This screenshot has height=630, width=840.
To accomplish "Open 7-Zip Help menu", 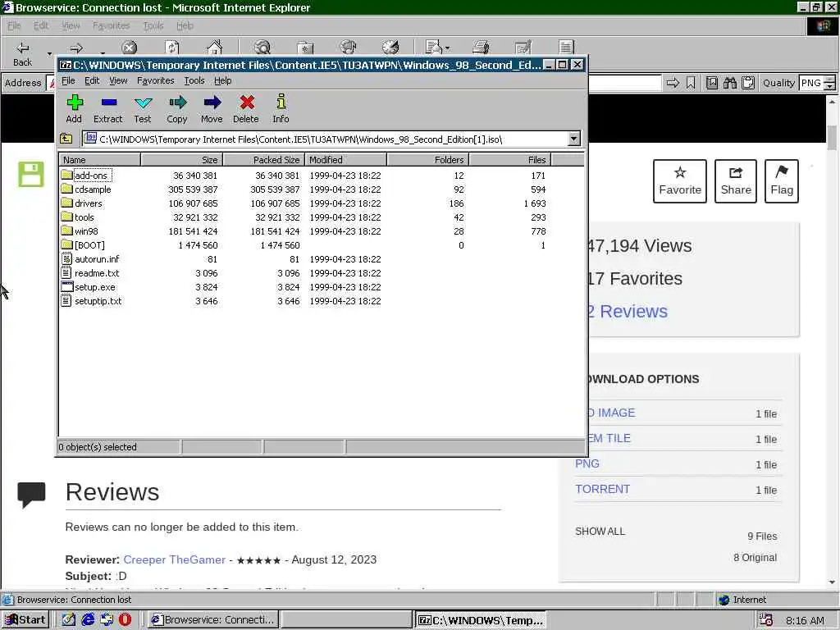I will click(x=223, y=80).
